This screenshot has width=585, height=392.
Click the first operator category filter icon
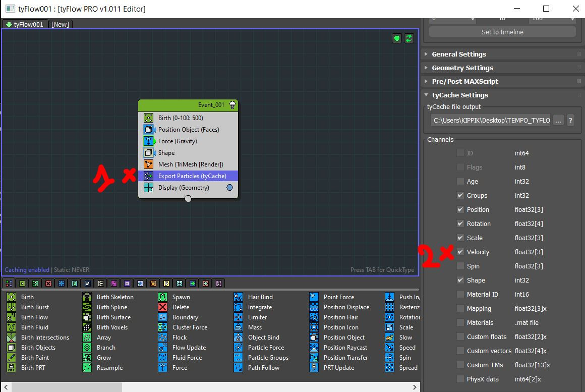tap(9, 284)
